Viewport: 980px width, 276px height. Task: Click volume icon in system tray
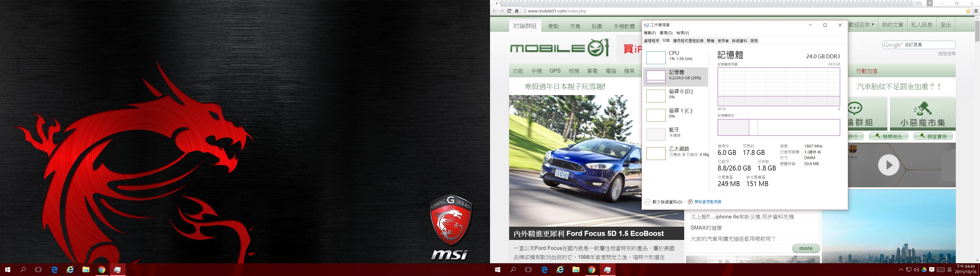click(916, 270)
